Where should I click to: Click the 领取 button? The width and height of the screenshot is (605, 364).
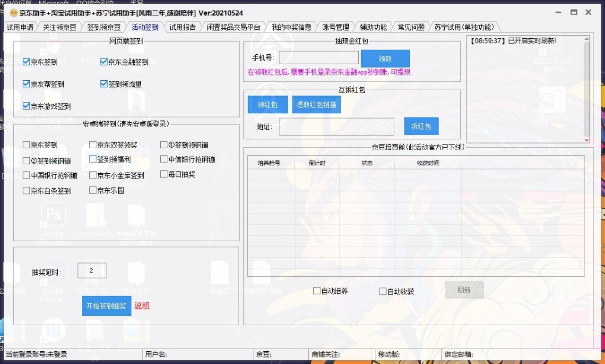(x=385, y=59)
